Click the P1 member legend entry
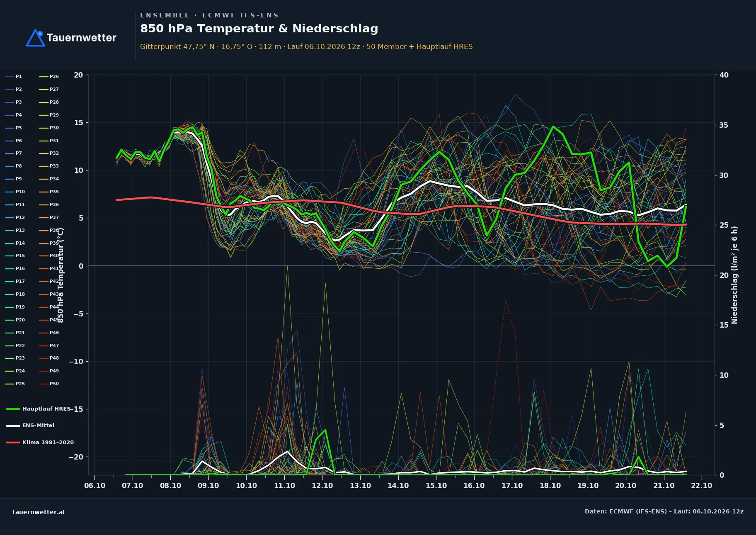Image resolution: width=756 pixels, height=535 pixels. pyautogui.click(x=13, y=76)
